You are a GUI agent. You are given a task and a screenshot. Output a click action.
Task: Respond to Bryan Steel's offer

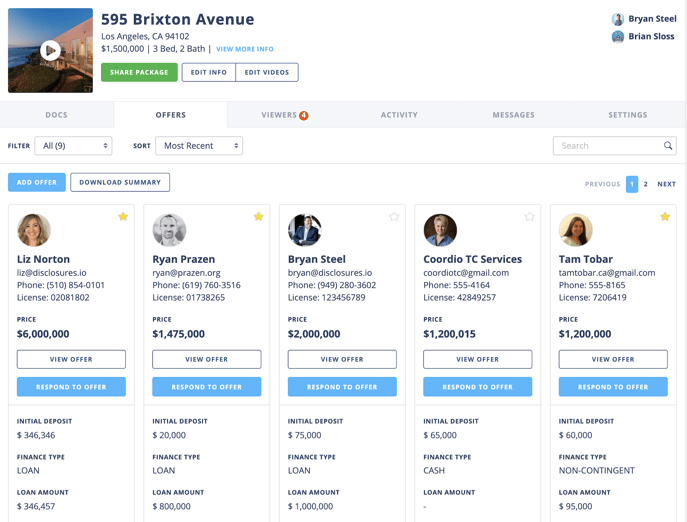[x=342, y=387]
